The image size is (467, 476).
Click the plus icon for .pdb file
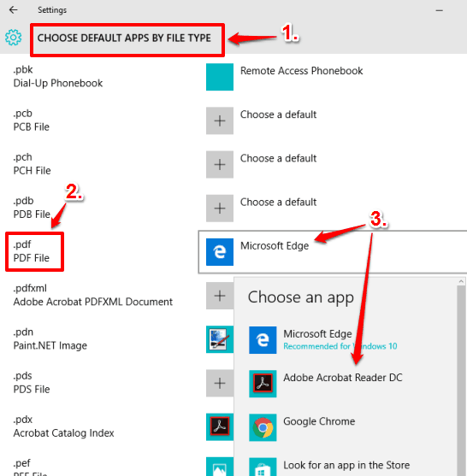tap(220, 208)
